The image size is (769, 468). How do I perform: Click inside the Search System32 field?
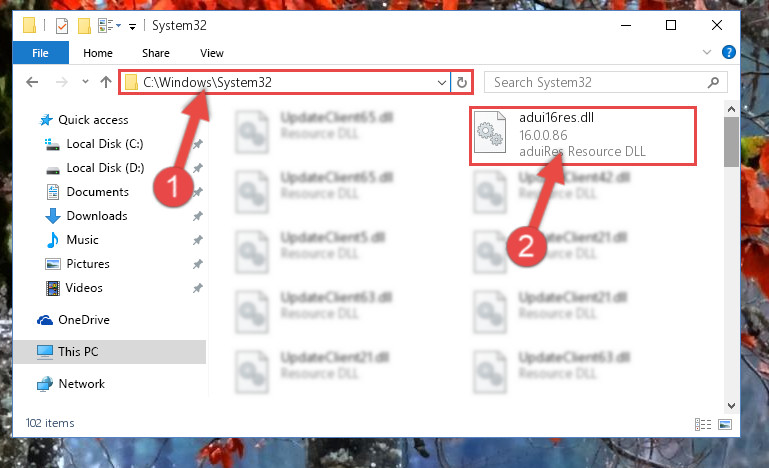(x=596, y=82)
